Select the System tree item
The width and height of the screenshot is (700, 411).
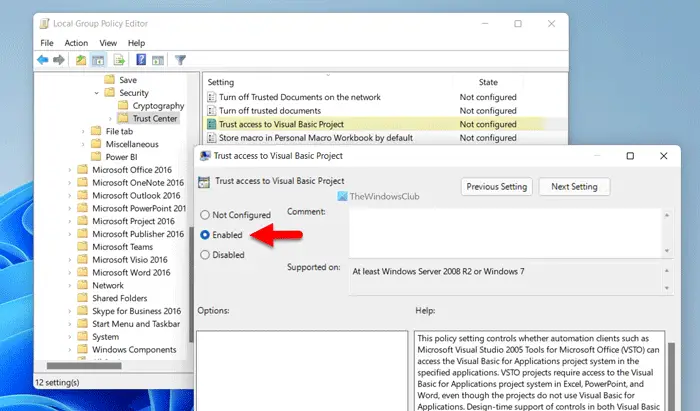[105, 337]
